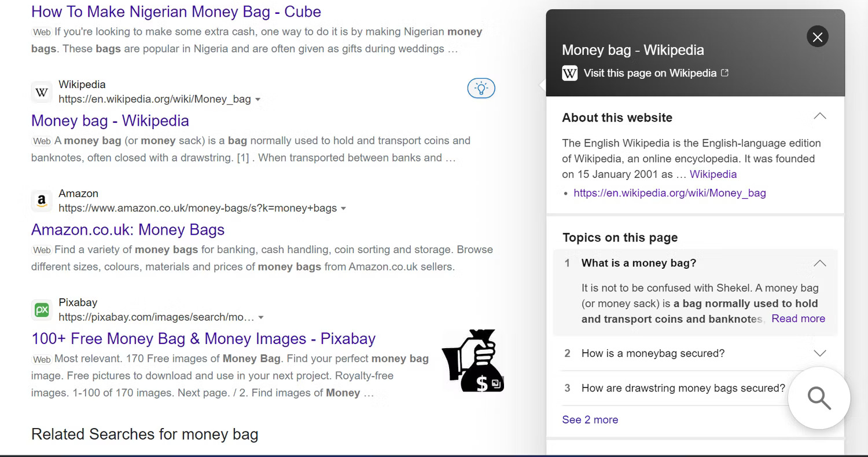Close the Money bag Wikipedia panel
The image size is (868, 457).
(817, 37)
